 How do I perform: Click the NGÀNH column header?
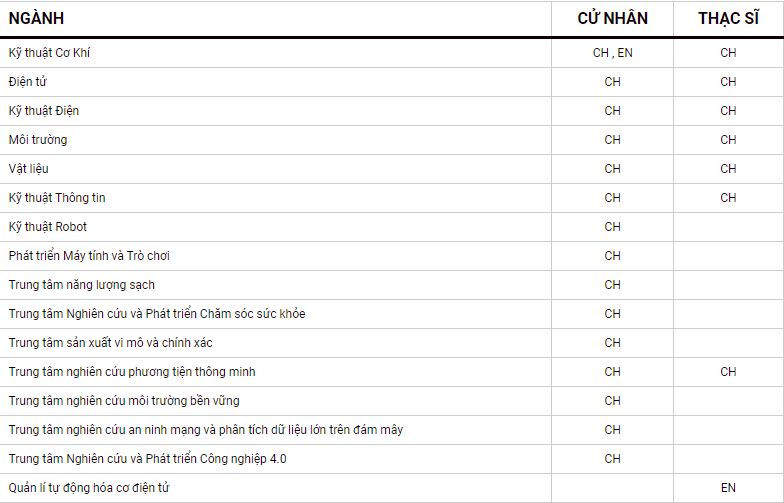tap(38, 18)
